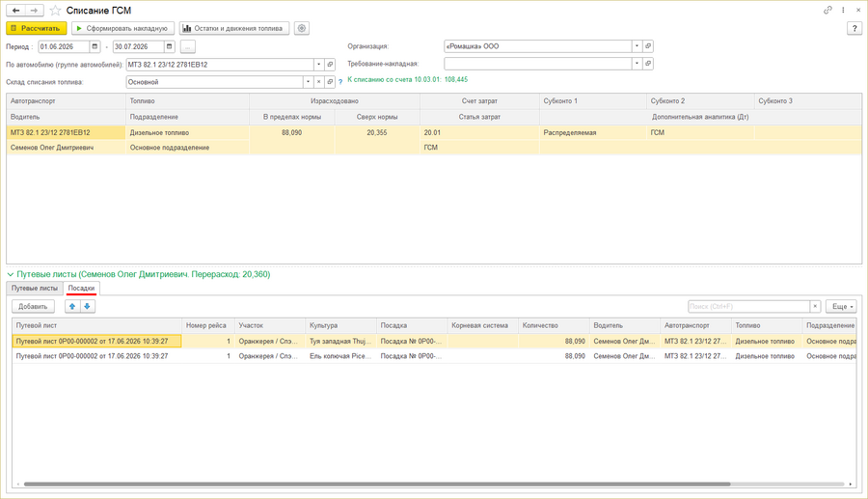Viewport: 868px width, 499px height.
Task: Switch to the Посадки tab
Action: click(81, 288)
